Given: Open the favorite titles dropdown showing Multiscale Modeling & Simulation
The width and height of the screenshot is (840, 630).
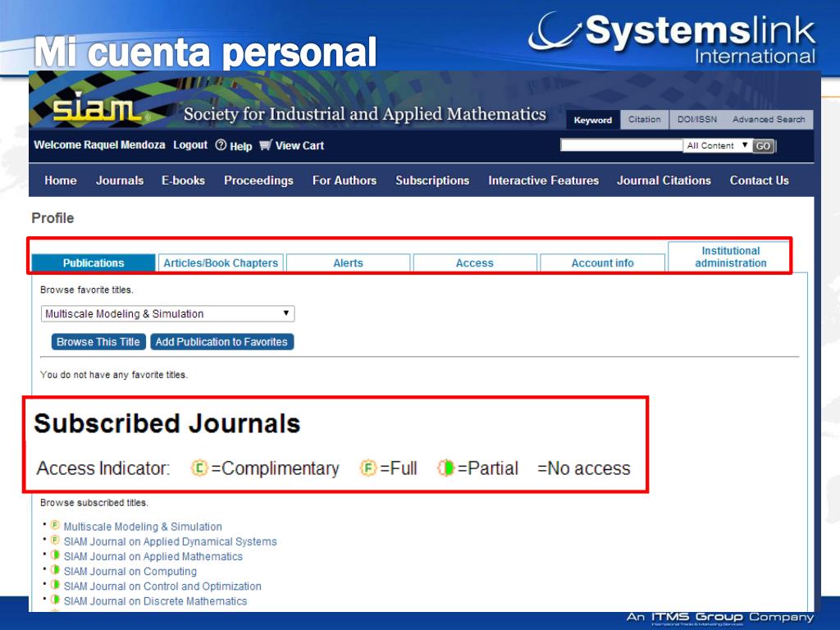Looking at the screenshot, I should click(x=167, y=313).
